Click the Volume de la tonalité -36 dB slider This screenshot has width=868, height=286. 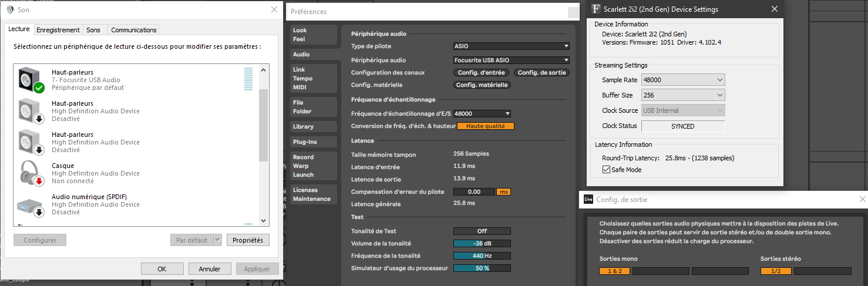pyautogui.click(x=482, y=243)
